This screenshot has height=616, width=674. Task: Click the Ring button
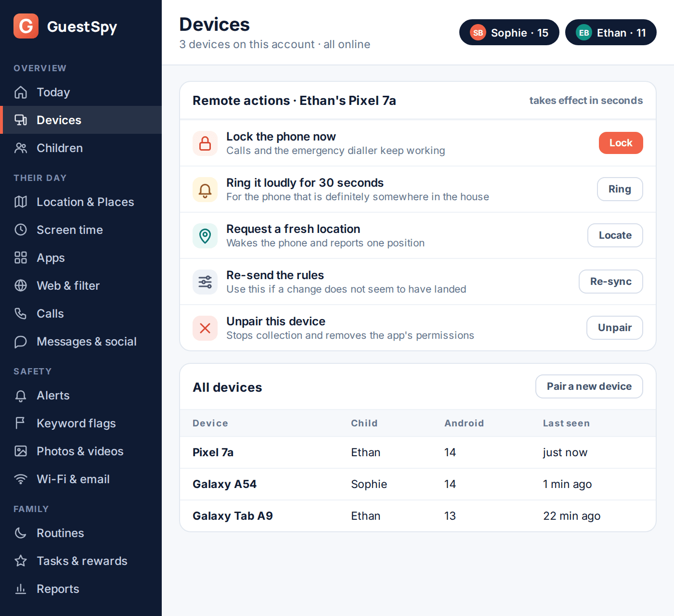coord(620,189)
